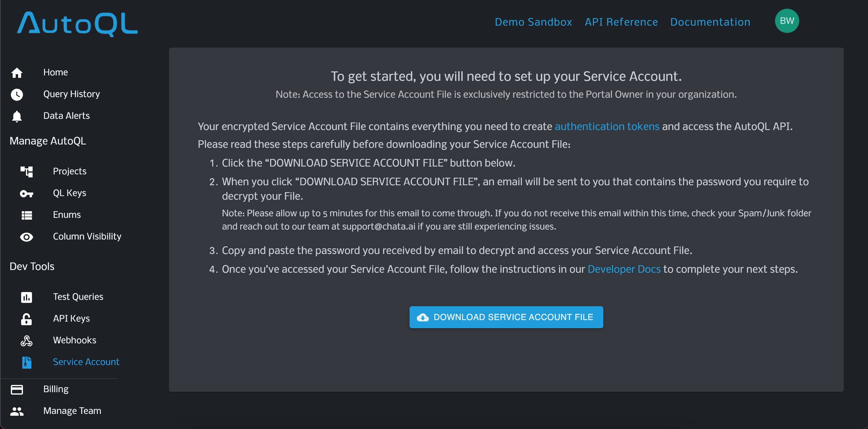Select Projects under Manage AutoQL

(69, 171)
